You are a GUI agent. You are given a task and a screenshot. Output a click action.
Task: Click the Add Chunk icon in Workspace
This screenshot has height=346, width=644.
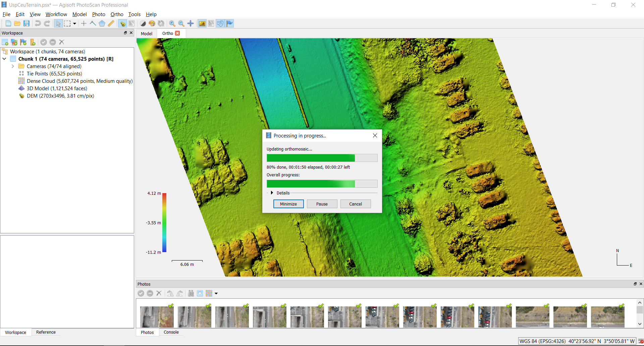click(5, 42)
